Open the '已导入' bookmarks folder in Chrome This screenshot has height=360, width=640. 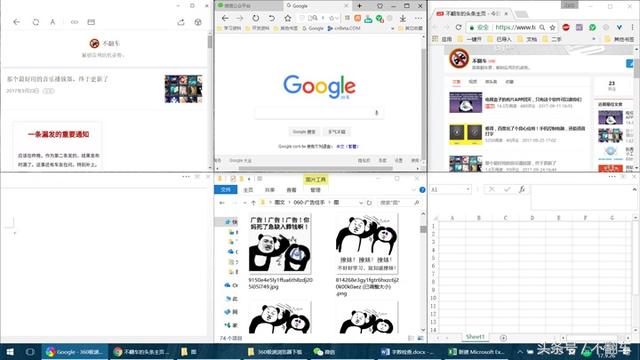coord(501,39)
